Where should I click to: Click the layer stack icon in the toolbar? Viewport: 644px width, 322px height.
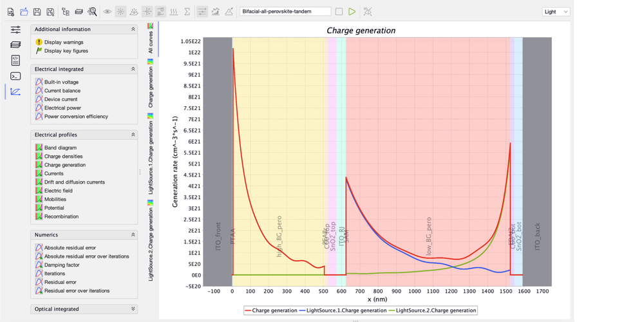[x=79, y=12]
